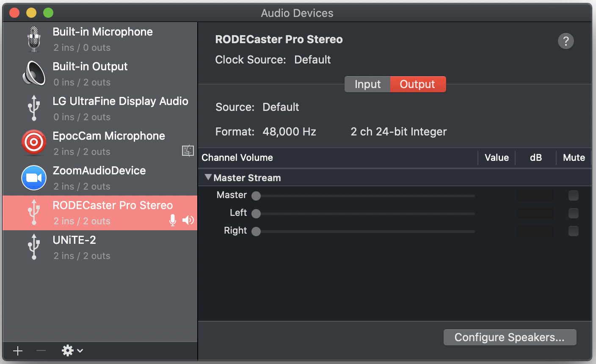Toggle the Right channel mute checkbox
This screenshot has width=596, height=364.
[x=573, y=231]
